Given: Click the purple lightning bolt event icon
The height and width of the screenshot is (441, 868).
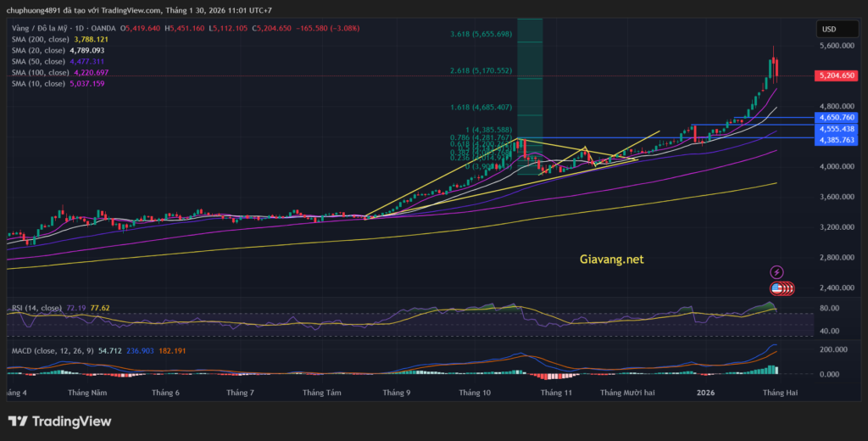Looking at the screenshot, I should tap(776, 272).
